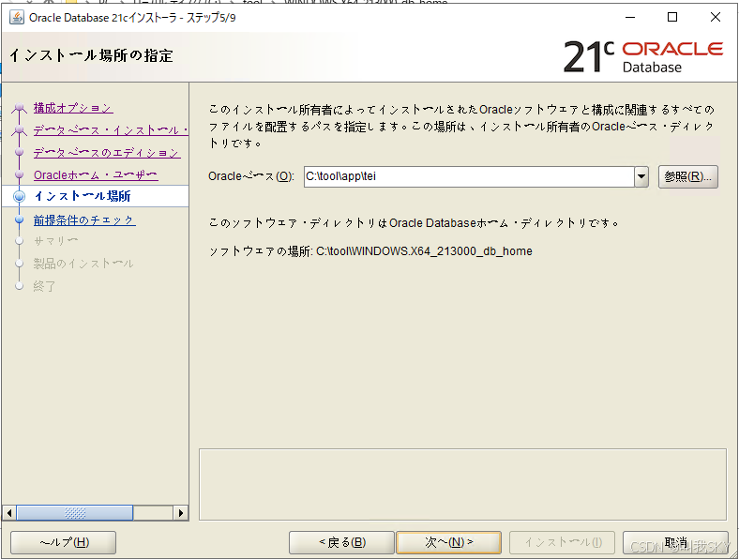This screenshot has width=739, height=560.
Task: Close the Oracle installer window
Action: click(715, 18)
